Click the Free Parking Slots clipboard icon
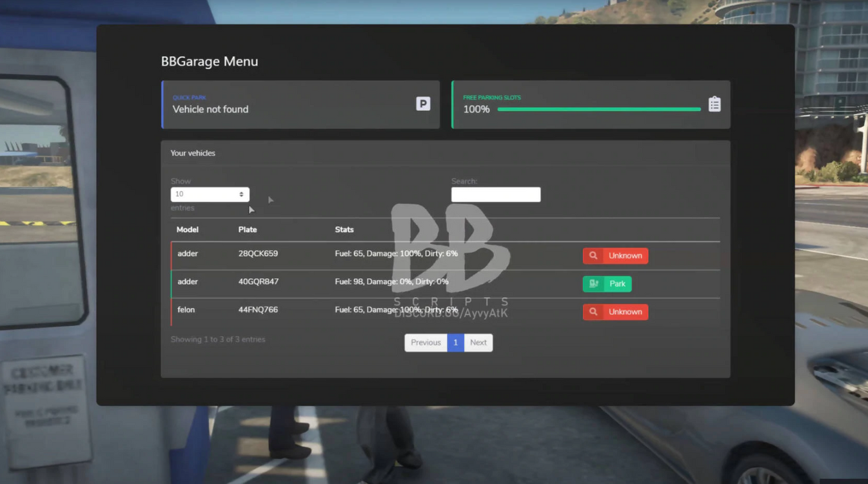The width and height of the screenshot is (868, 484). pos(715,103)
